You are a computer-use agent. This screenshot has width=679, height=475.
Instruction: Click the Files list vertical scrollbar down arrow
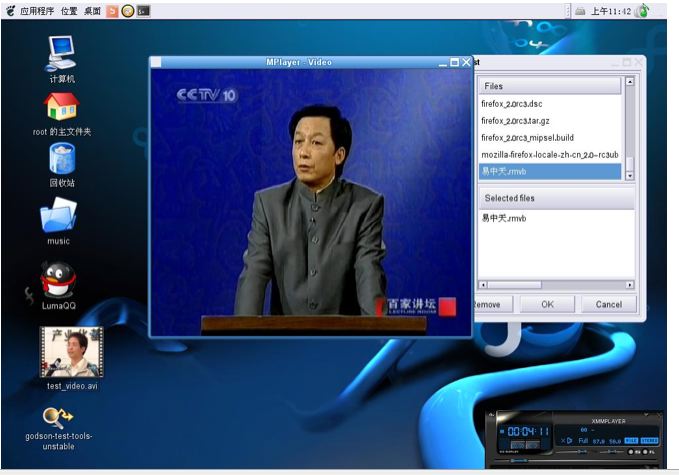[x=630, y=175]
